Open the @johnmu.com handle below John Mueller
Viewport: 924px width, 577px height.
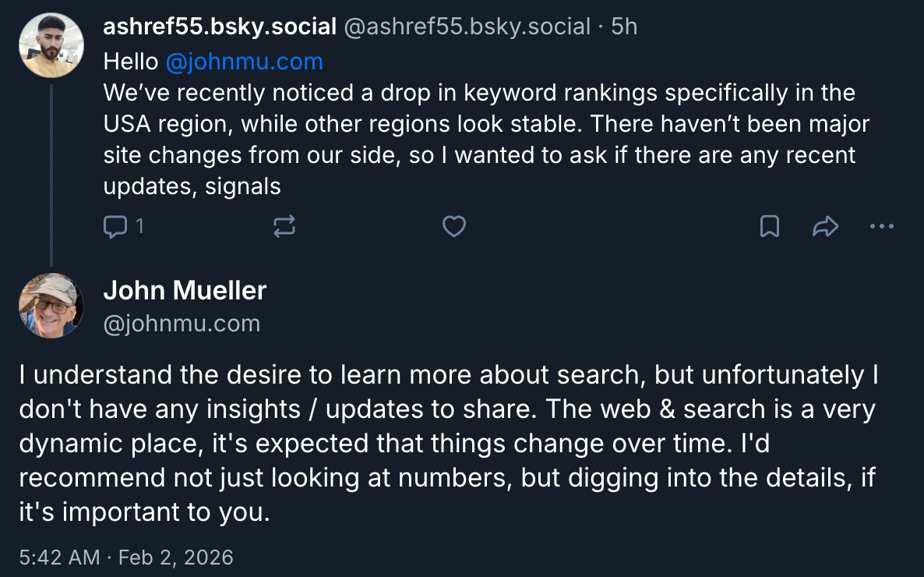[x=182, y=324]
